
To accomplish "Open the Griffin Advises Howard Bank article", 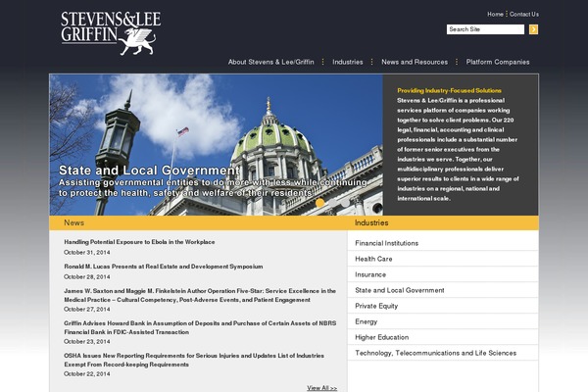I will pos(200,327).
